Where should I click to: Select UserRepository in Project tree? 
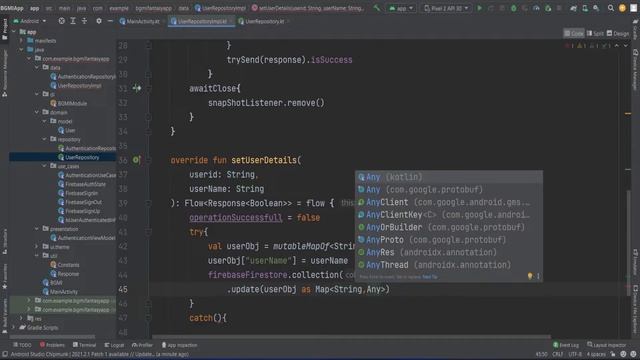pyautogui.click(x=63, y=157)
